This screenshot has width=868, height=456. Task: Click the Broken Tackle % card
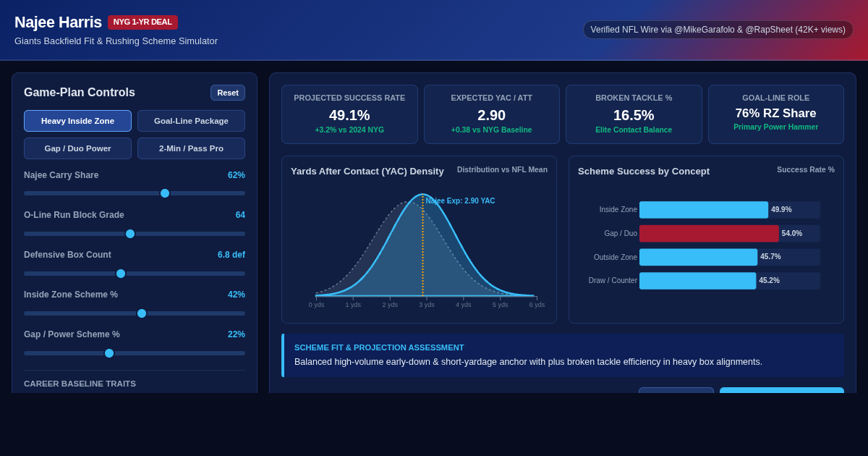click(634, 114)
